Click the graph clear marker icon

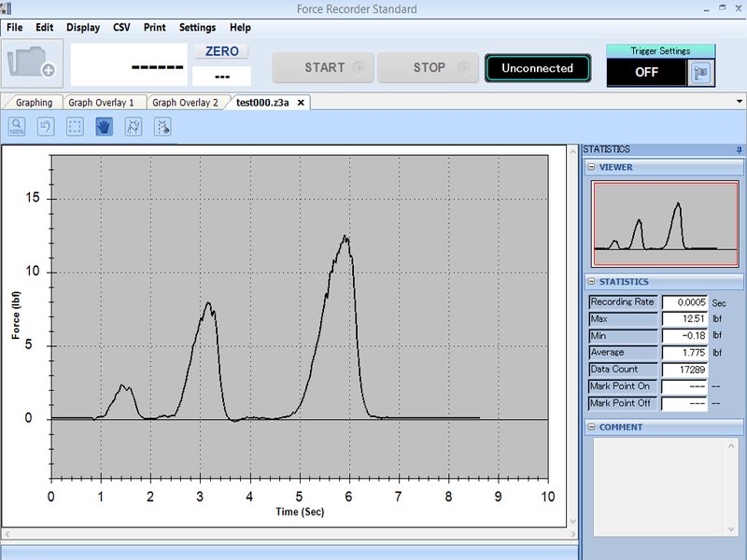(162, 127)
